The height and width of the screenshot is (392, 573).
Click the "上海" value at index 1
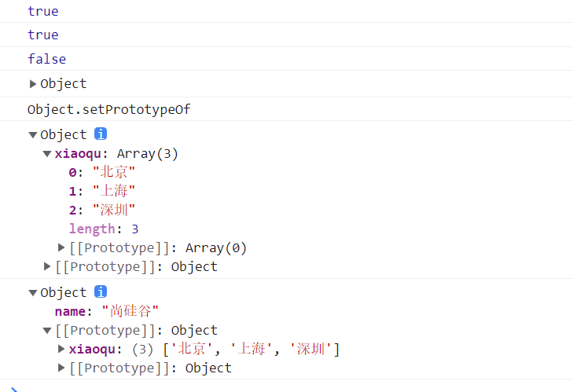[114, 191]
